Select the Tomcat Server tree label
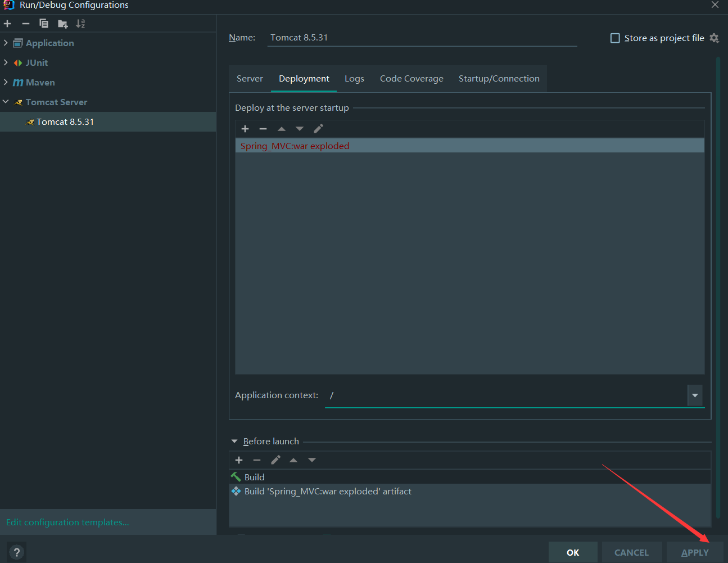Viewport: 728px width, 563px height. (56, 102)
